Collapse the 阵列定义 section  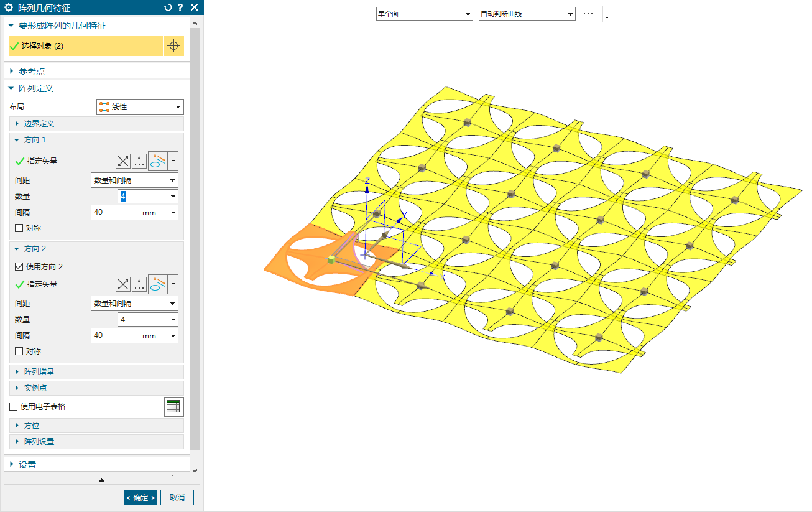[x=11, y=88]
